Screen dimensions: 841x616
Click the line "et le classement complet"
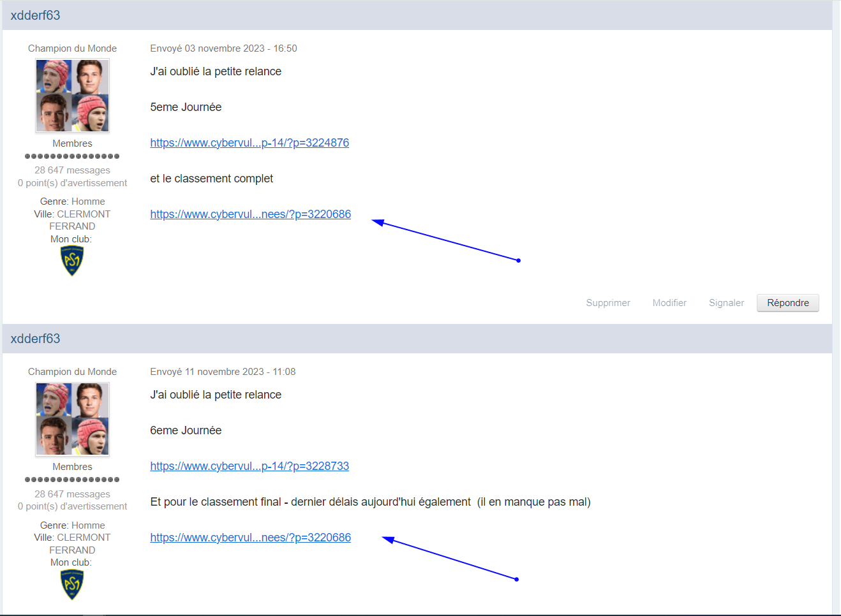click(211, 179)
